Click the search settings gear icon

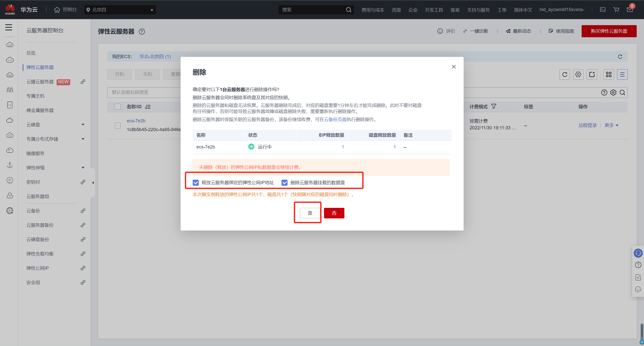pos(613,93)
